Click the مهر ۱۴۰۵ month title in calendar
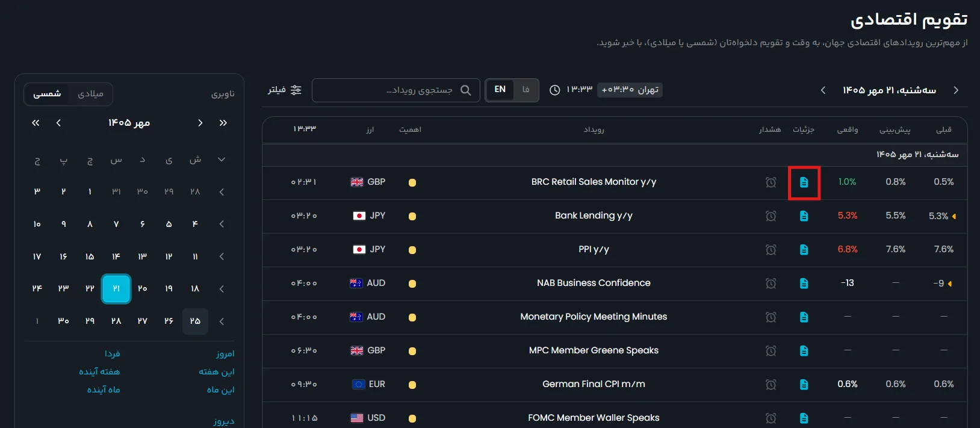 tap(129, 123)
